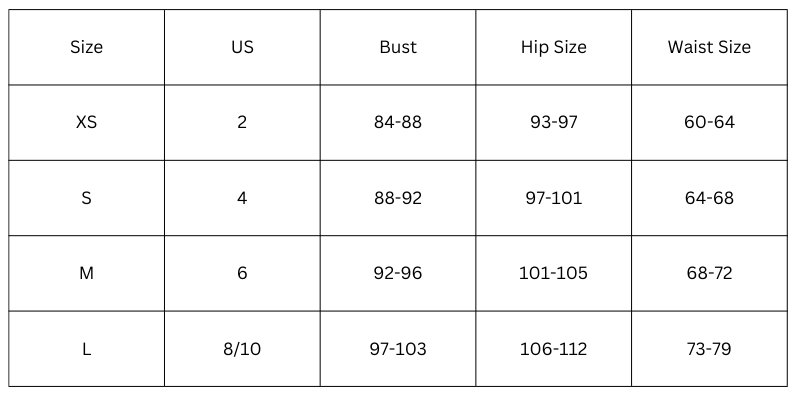Select bust measurement 97-103
Image resolution: width=800 pixels, height=400 pixels.
pos(398,349)
